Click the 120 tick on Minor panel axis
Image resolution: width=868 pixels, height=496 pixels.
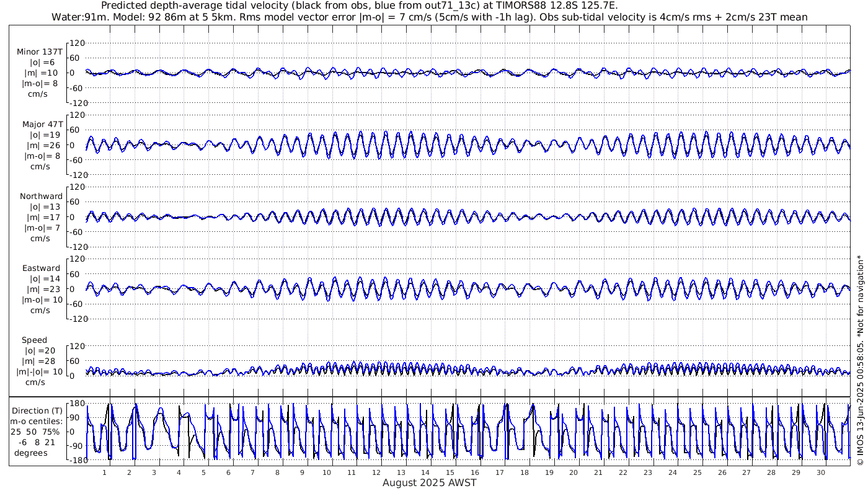(76, 43)
